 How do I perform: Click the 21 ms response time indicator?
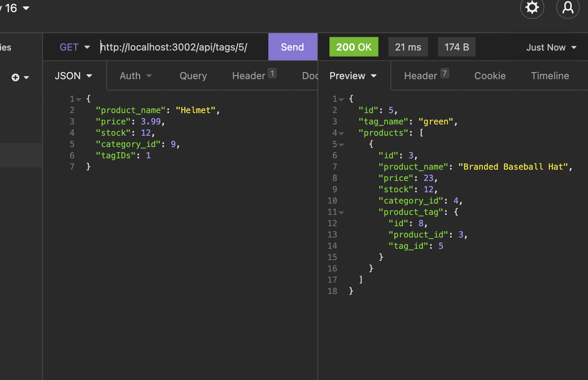[x=408, y=47]
